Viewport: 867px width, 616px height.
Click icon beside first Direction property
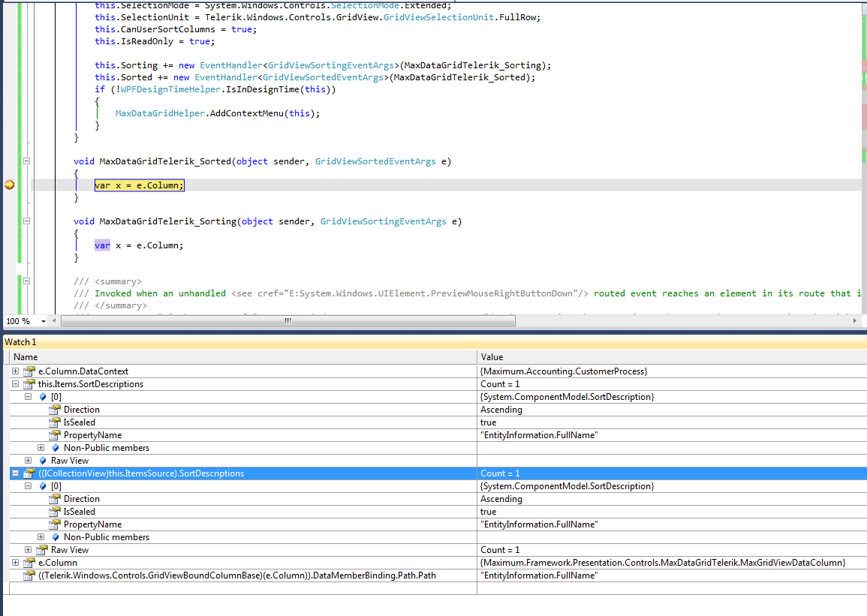54,410
